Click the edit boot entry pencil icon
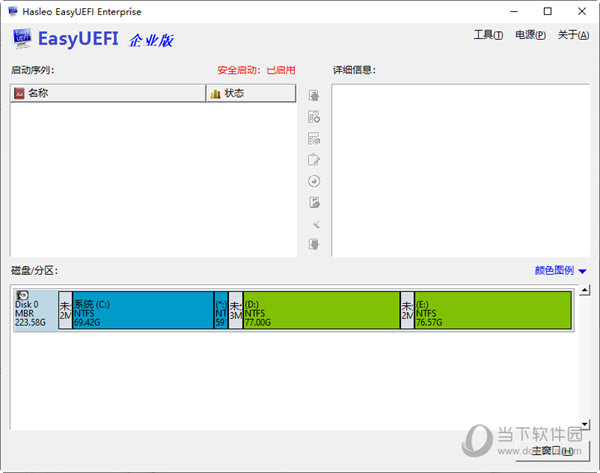The width and height of the screenshot is (600, 473). pyautogui.click(x=314, y=160)
